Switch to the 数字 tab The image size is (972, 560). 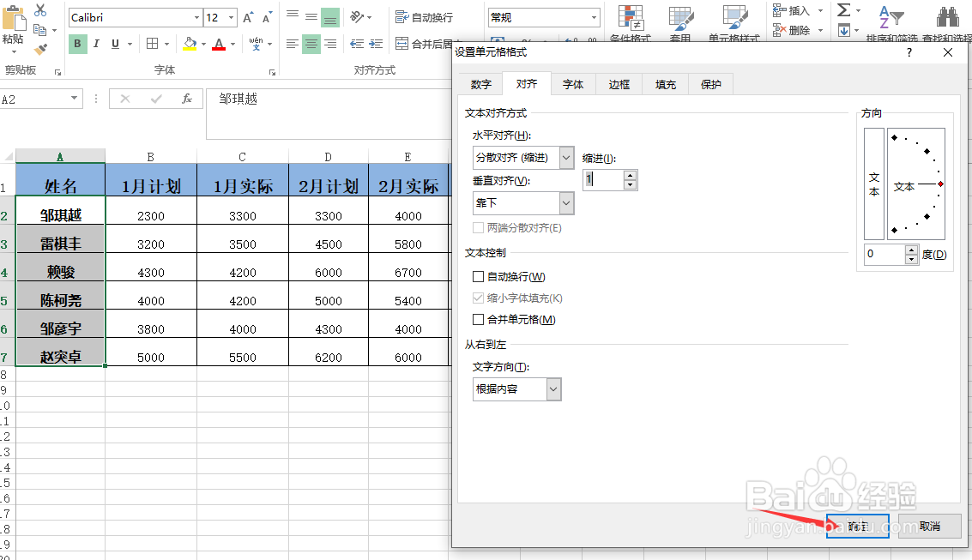pyautogui.click(x=481, y=84)
